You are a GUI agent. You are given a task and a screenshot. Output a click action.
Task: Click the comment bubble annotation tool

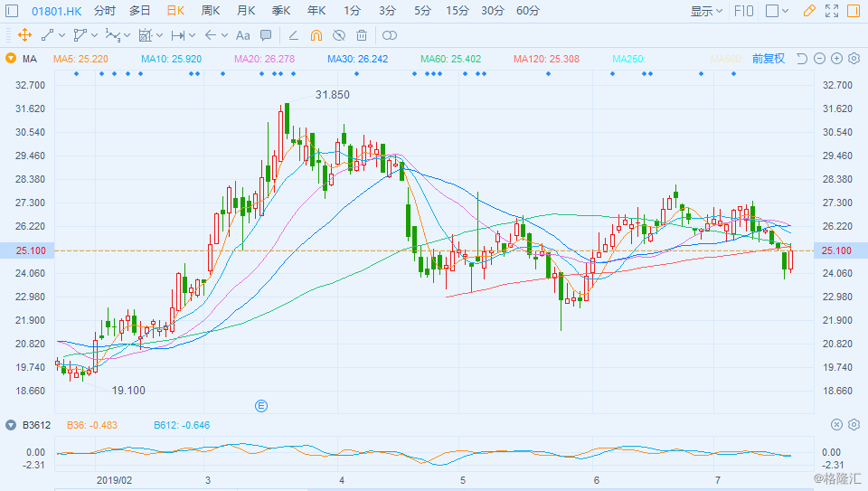coord(266,35)
